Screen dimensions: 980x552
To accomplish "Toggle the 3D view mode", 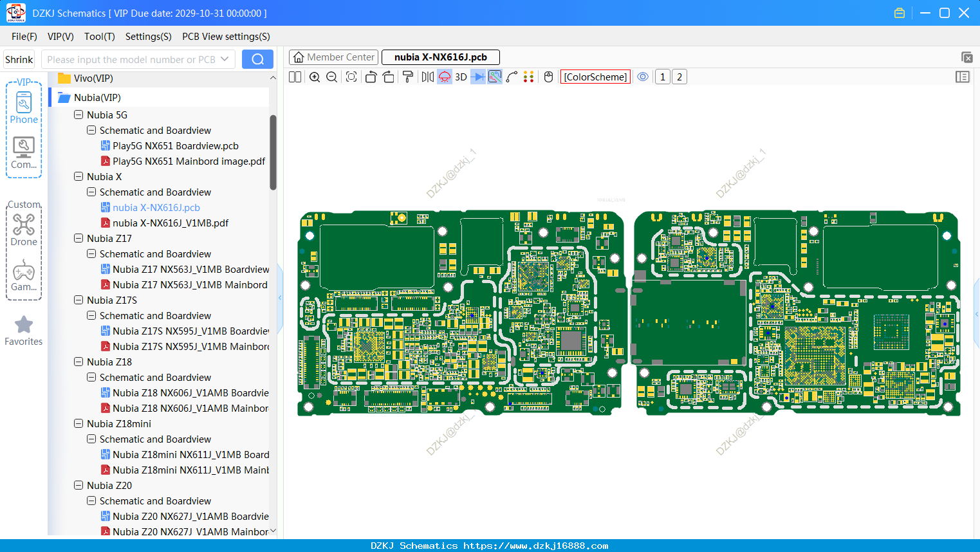I will (x=461, y=77).
